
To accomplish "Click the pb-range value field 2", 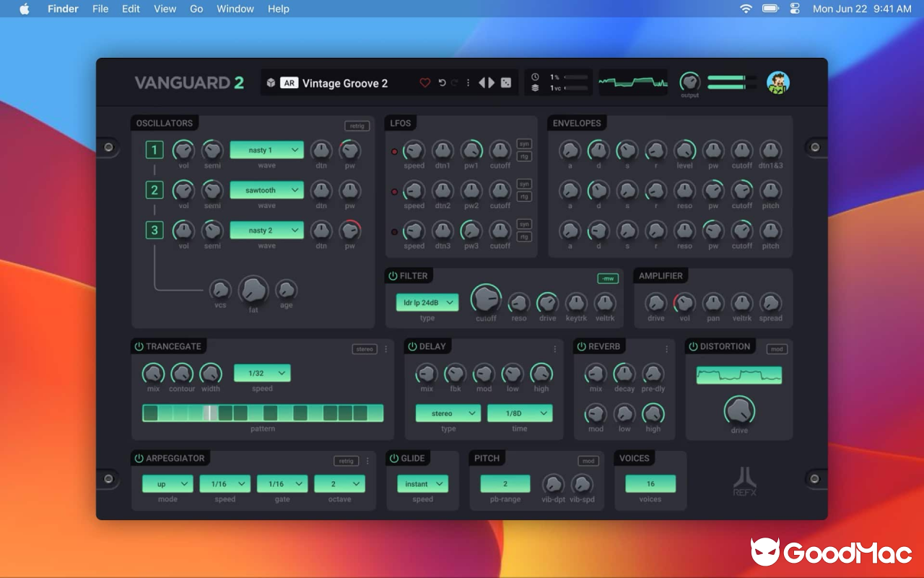I will click(x=505, y=484).
